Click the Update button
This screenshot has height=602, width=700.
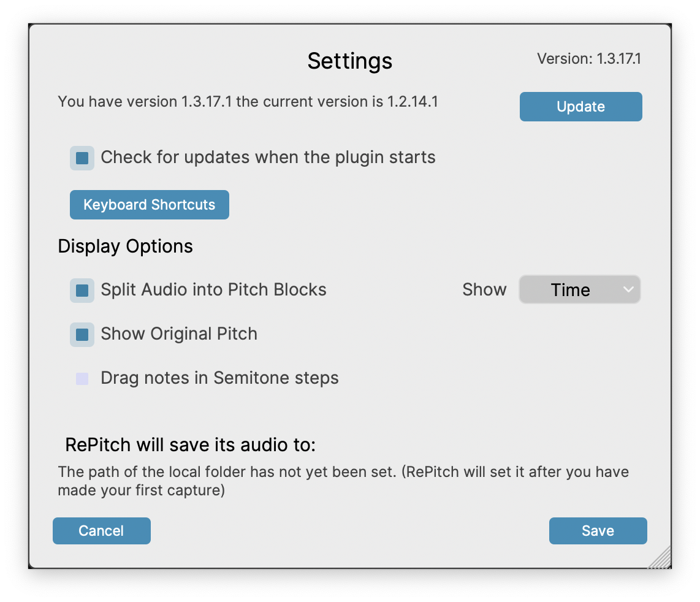coord(580,107)
